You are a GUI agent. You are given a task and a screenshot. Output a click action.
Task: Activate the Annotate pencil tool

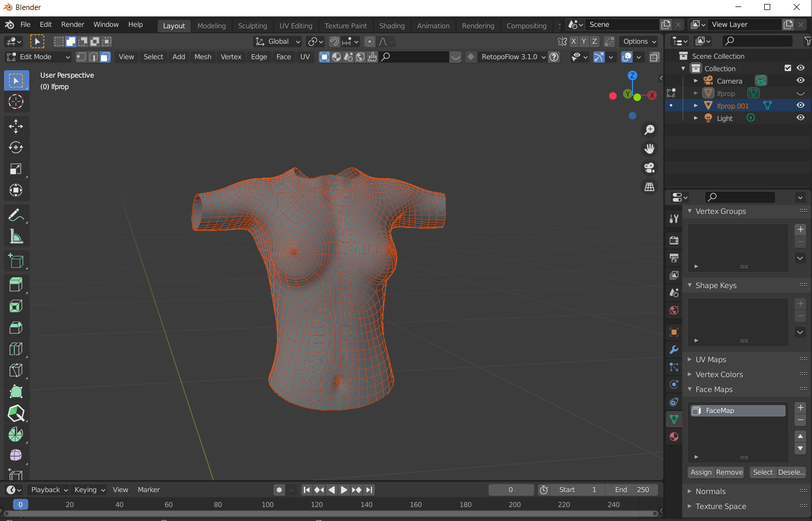point(16,215)
